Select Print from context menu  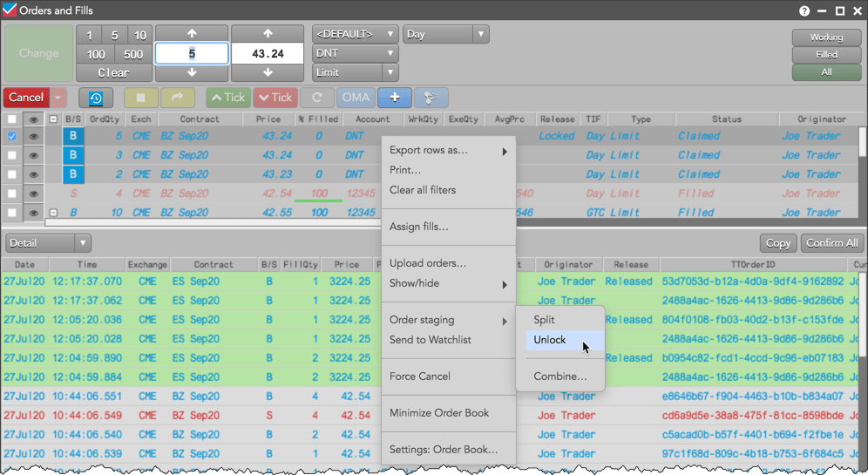point(449,170)
